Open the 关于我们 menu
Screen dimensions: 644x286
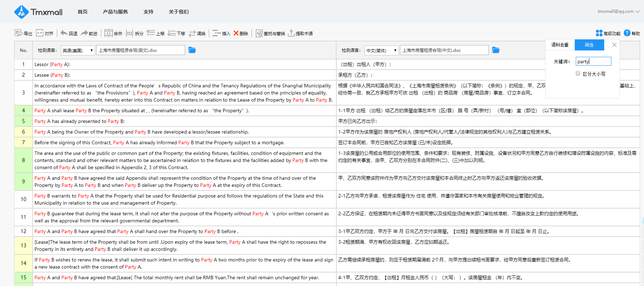click(179, 12)
